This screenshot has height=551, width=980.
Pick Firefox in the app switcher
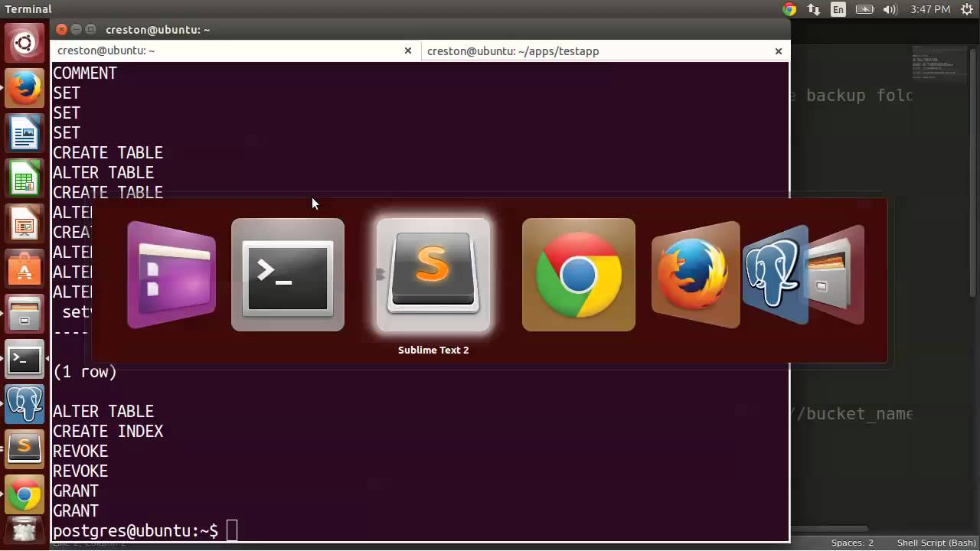click(695, 275)
